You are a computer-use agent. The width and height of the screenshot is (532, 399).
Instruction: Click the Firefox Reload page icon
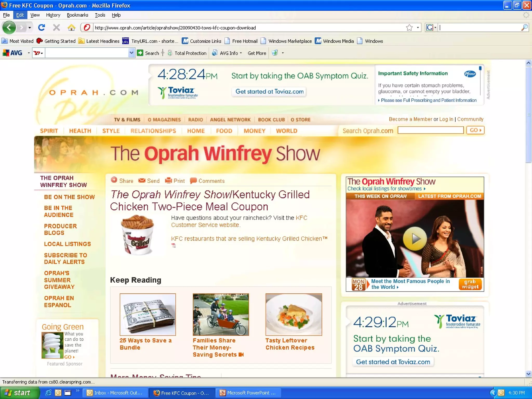point(41,27)
